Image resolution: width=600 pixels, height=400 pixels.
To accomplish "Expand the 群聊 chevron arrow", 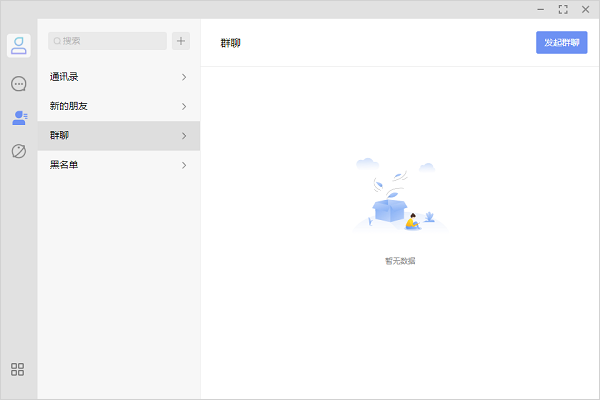I will tap(184, 136).
